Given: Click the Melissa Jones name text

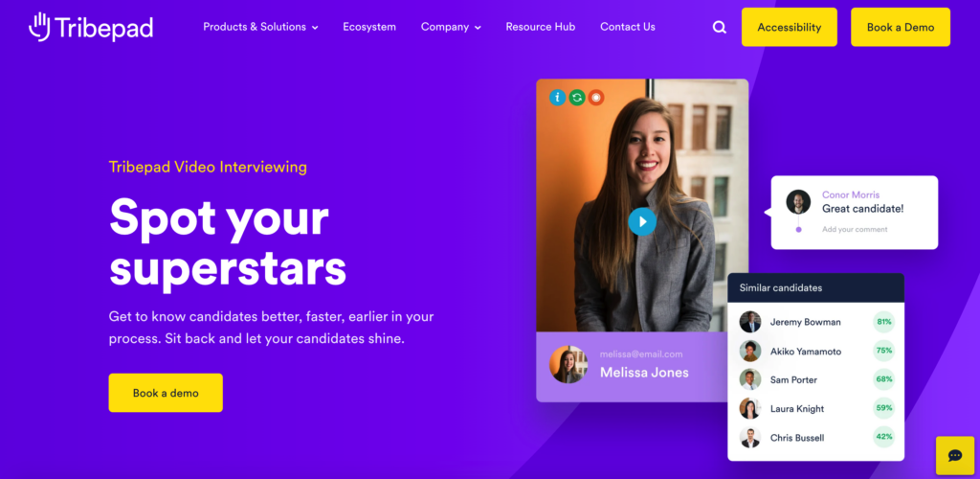Looking at the screenshot, I should pos(644,373).
